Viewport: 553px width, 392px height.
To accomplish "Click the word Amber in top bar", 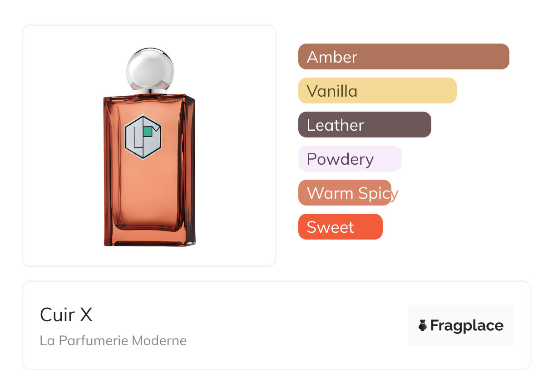I will pyautogui.click(x=332, y=57).
